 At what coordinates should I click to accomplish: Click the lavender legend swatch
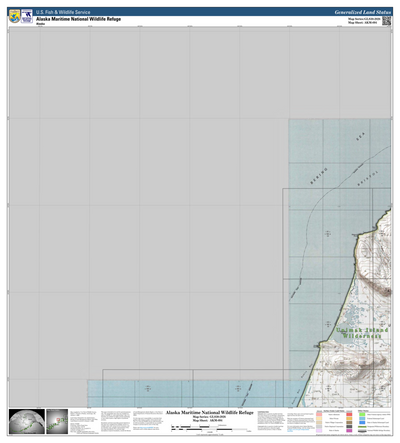coord(319,430)
